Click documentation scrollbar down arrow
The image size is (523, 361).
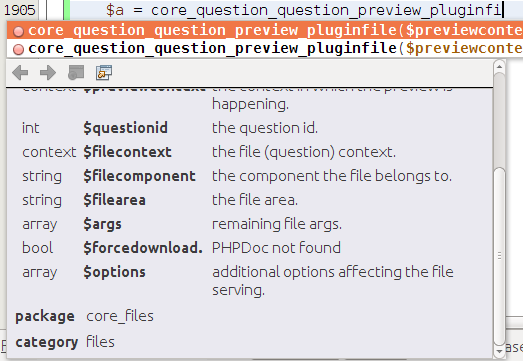[499, 351]
